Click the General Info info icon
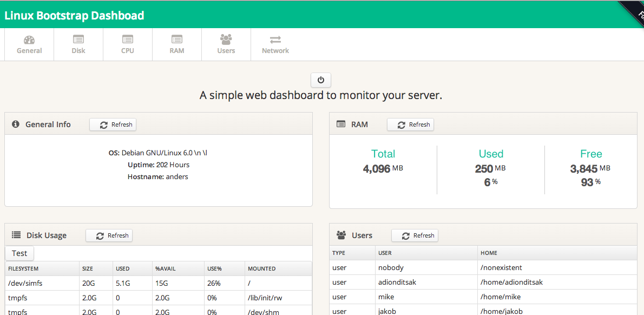The image size is (644, 315). pos(16,124)
